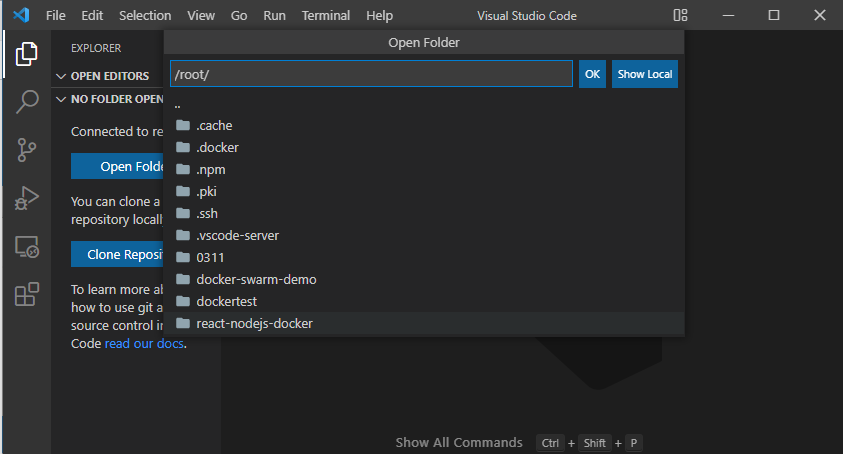Minimize the Visual Studio Code window
The height and width of the screenshot is (454, 843).
(x=728, y=15)
